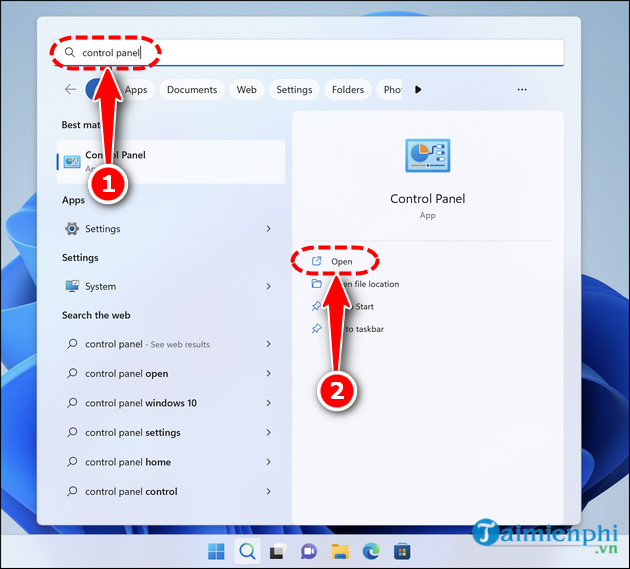Viewport: 630px width, 569px height.
Task: Go back with the left arrow button
Action: click(x=70, y=89)
